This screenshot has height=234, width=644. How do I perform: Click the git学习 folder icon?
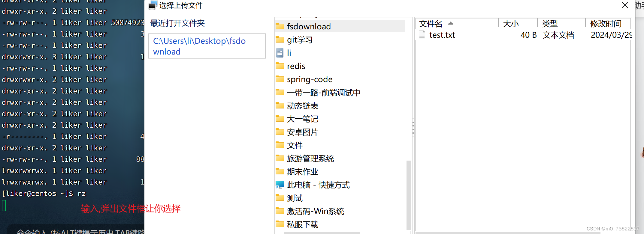[280, 40]
